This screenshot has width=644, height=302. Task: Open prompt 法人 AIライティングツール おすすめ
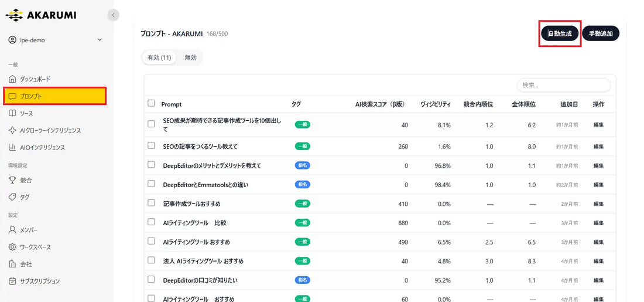pyautogui.click(x=203, y=262)
